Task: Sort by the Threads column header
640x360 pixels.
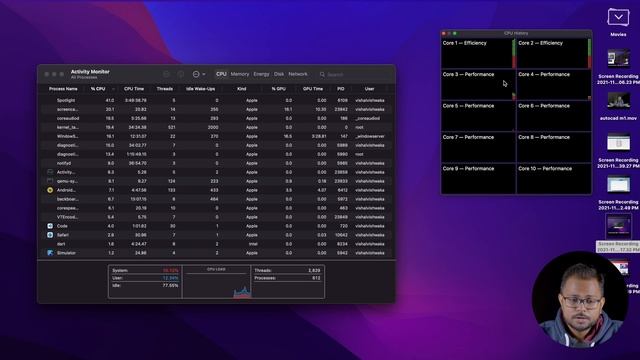Action: click(164, 89)
